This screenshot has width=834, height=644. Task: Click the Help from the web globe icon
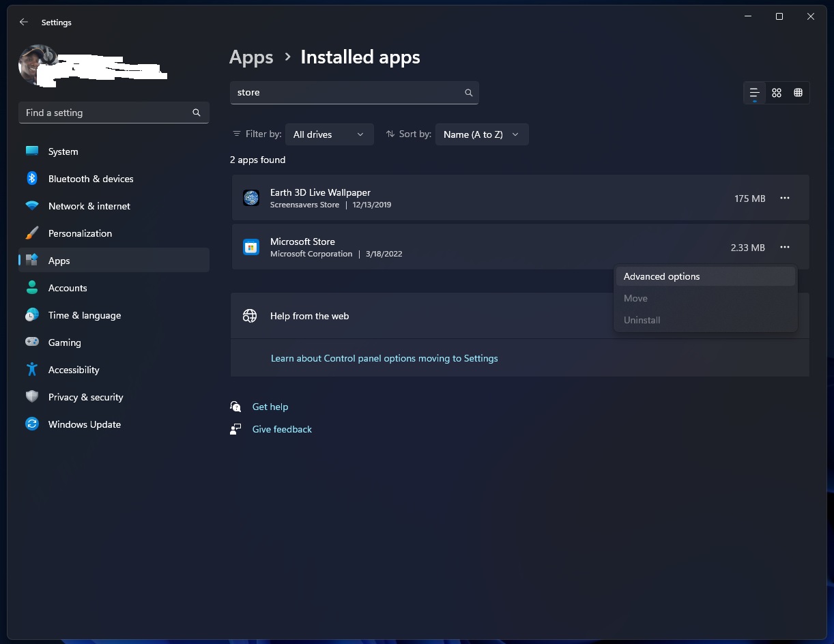(x=250, y=316)
